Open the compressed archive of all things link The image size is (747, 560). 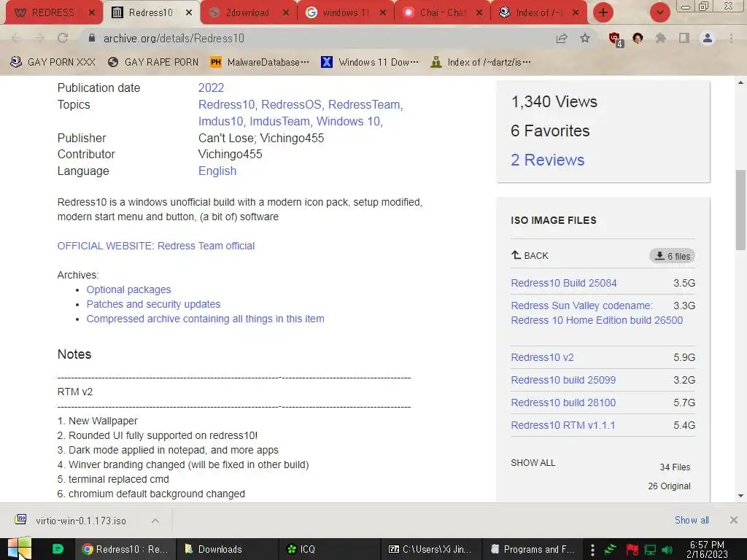pyautogui.click(x=205, y=319)
